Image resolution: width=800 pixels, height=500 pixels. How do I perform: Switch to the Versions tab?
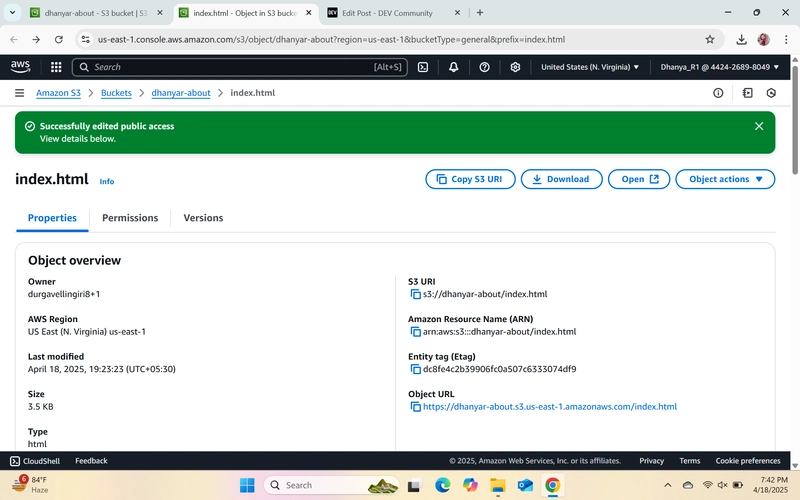click(203, 218)
